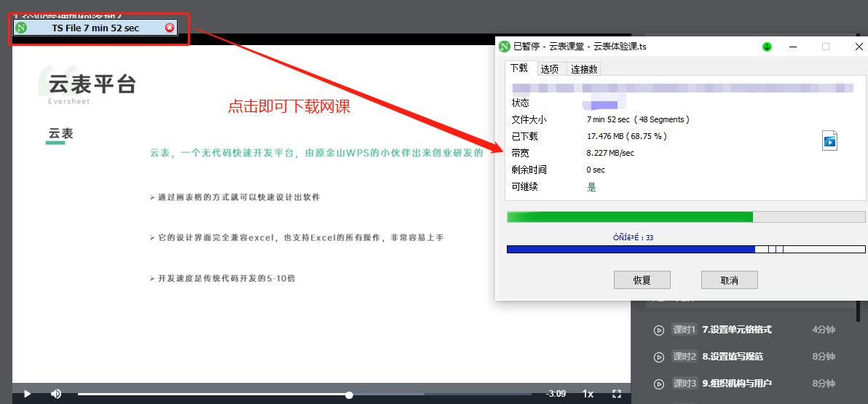Open lesson 9.组织机构与用户

(x=736, y=384)
